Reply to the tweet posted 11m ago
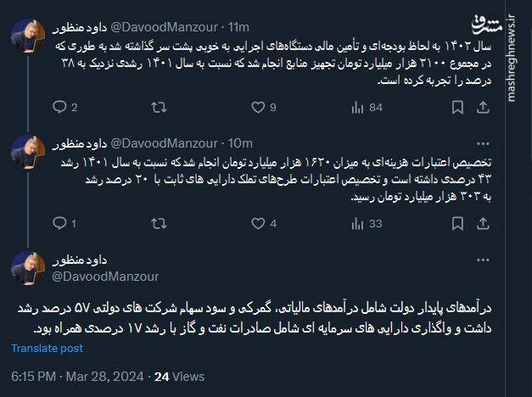 pos(59,108)
